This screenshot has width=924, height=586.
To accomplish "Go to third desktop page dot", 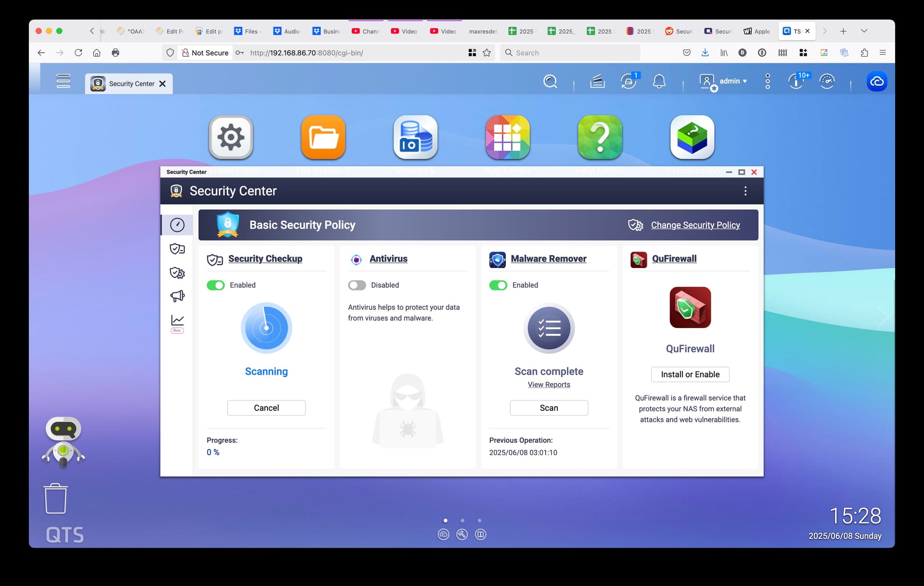I will pyautogui.click(x=479, y=521).
